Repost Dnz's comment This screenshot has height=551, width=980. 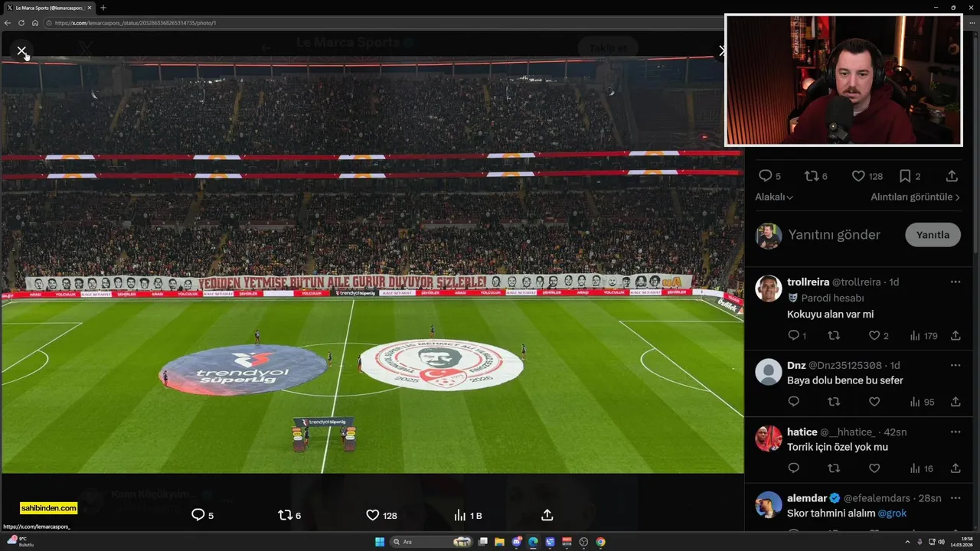(x=834, y=402)
